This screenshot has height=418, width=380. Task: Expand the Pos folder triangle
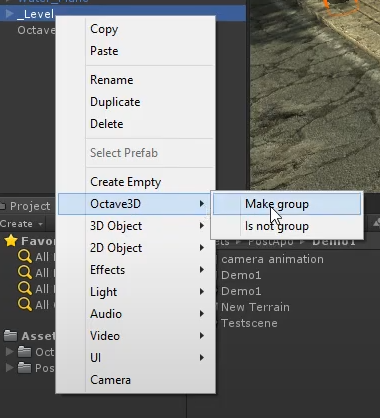(x=10, y=367)
